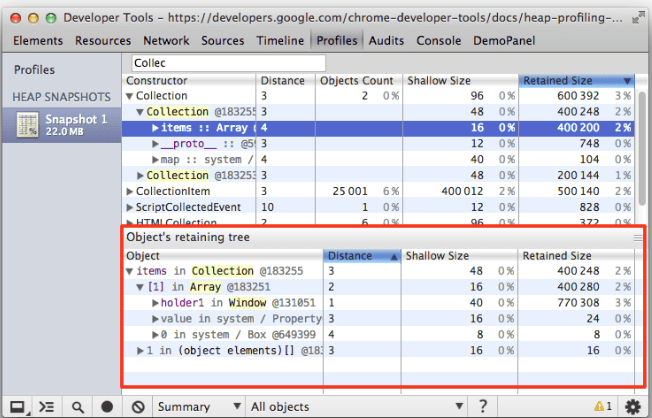Image resolution: width=652 pixels, height=418 pixels.
Task: Sort by the Constructor column header
Action: 189,81
